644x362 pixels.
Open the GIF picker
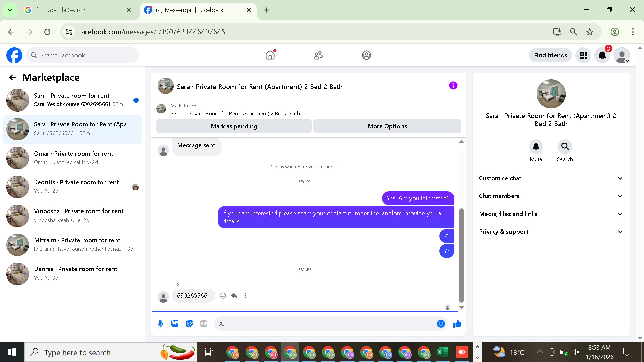click(204, 324)
